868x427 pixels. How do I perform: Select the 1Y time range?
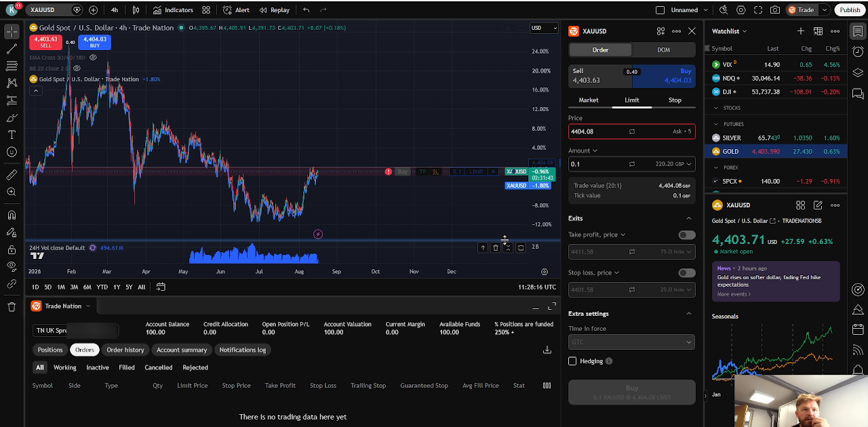117,287
